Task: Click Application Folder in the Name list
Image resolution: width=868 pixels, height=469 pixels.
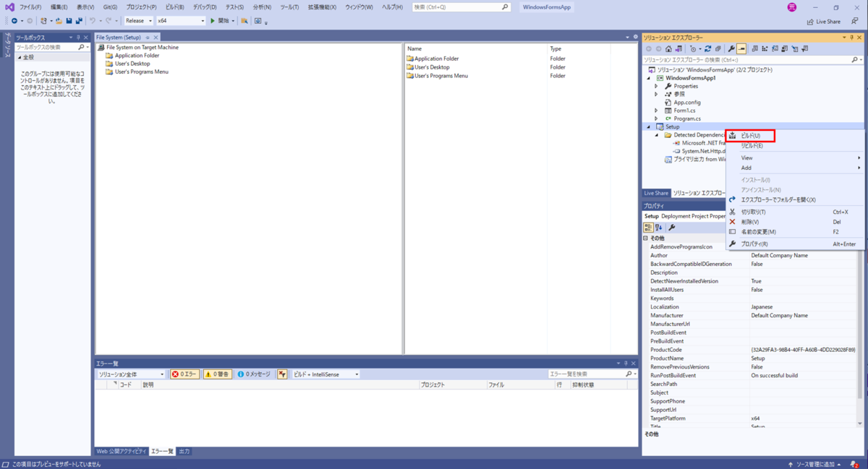Action: (x=437, y=59)
